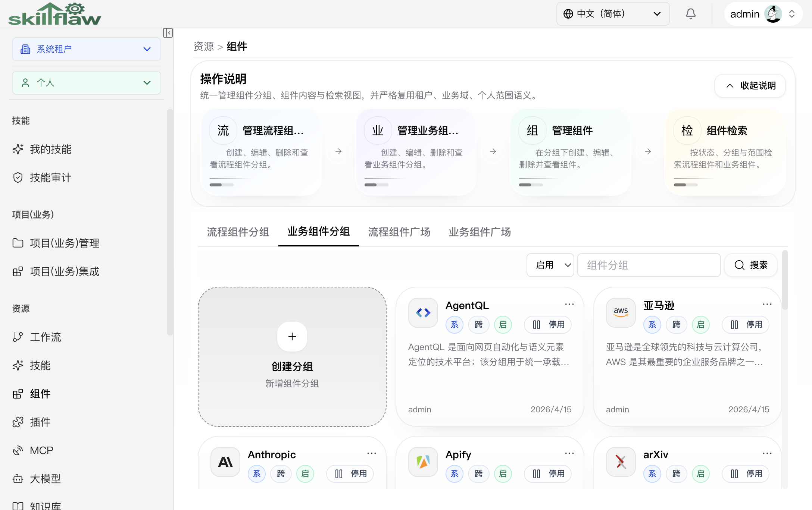Open 管理组件 step card

[571, 152]
